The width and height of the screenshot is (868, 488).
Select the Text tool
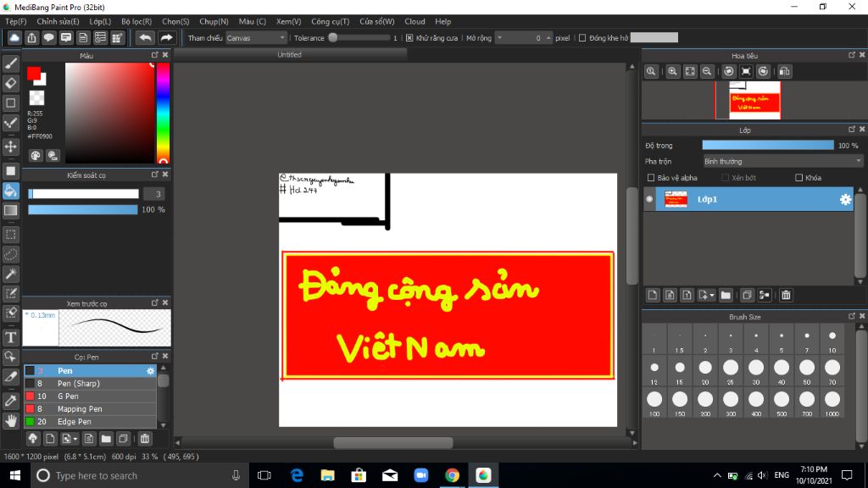[x=10, y=337]
